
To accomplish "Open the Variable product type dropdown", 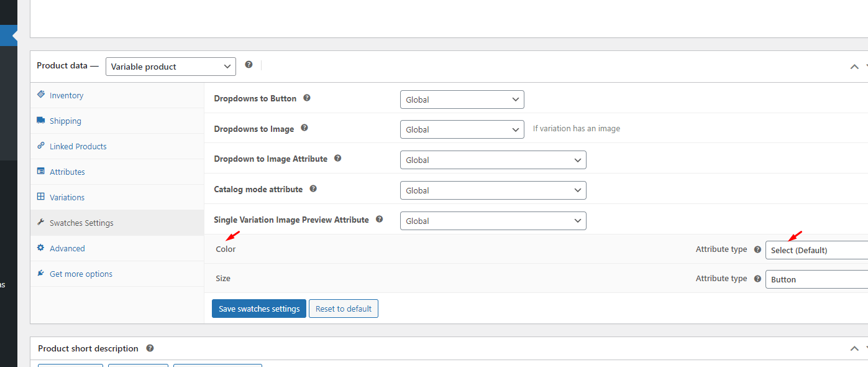I will click(171, 67).
